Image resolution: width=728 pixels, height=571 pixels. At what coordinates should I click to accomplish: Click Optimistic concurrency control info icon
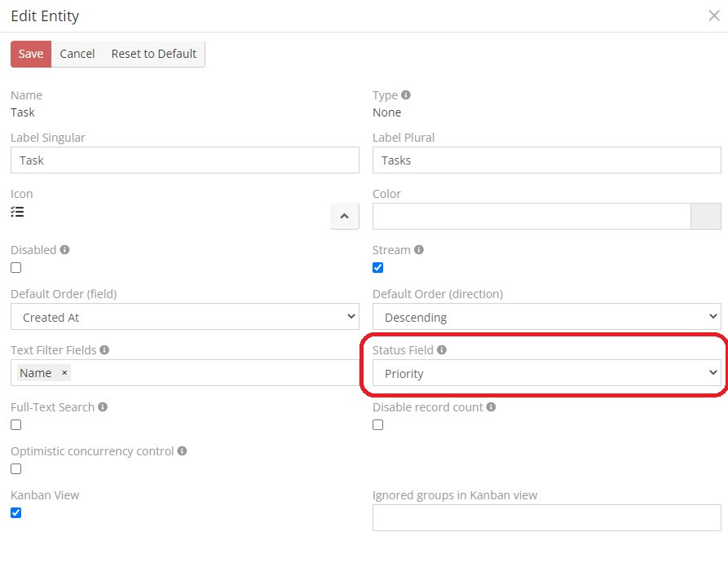pyautogui.click(x=182, y=451)
